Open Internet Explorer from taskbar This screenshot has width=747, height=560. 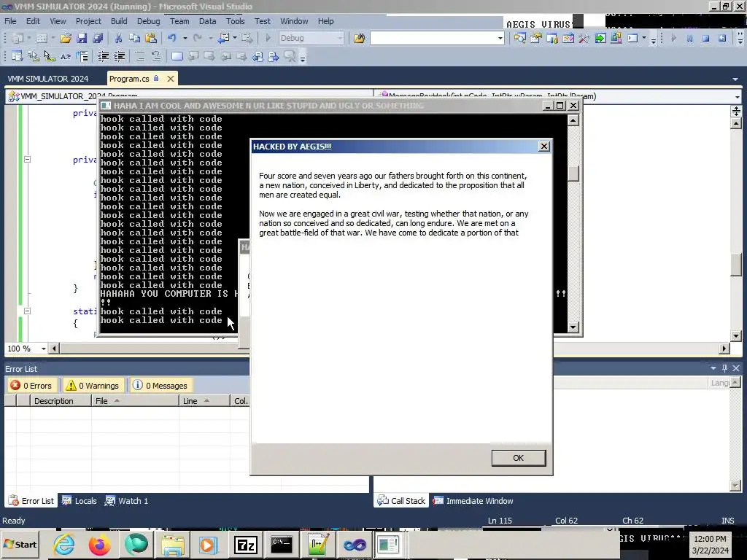click(64, 544)
